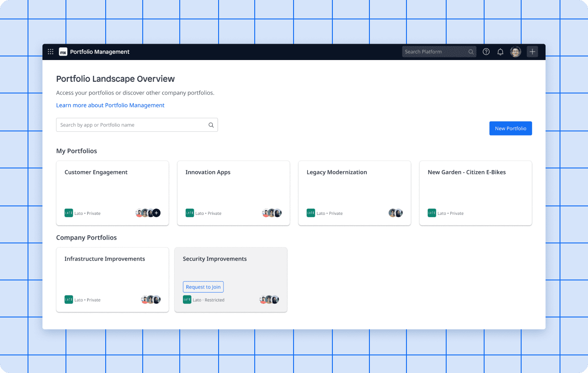
Task: Click the magnifier in Search Platform box
Action: [x=471, y=52]
